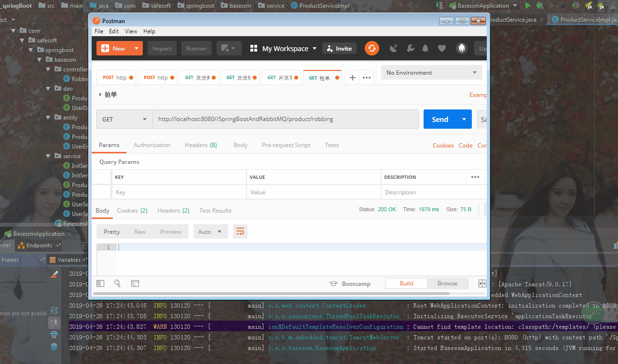This screenshot has height=364, width=618.
Task: Open the Send button dropdown arrow
Action: pyautogui.click(x=464, y=119)
